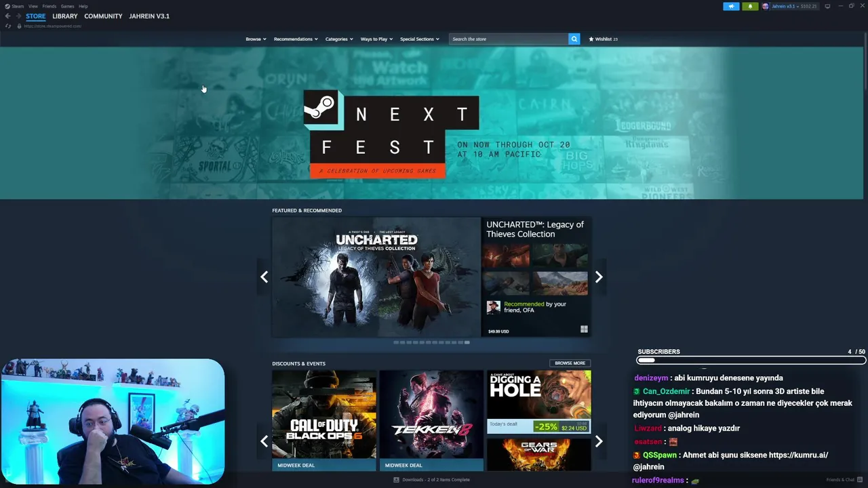Image resolution: width=868 pixels, height=488 pixels.
Task: Select the bottom-right Uncharted screenshot thumbnail
Action: 559,283
